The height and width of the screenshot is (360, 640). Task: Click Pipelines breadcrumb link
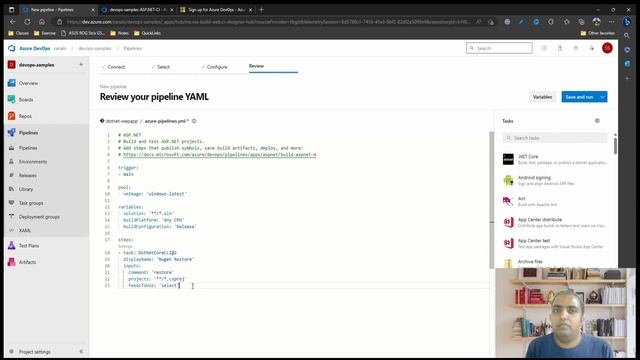pos(133,48)
